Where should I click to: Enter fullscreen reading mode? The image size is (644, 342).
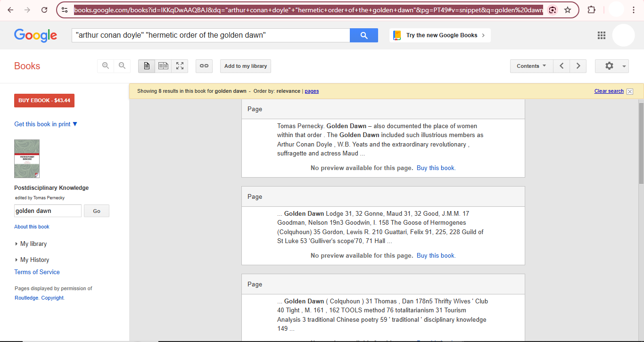180,66
